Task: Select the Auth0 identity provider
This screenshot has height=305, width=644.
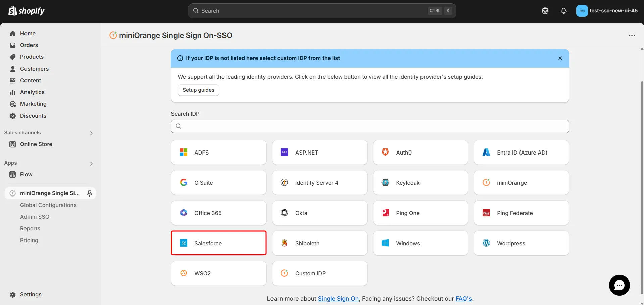Action: pyautogui.click(x=420, y=152)
